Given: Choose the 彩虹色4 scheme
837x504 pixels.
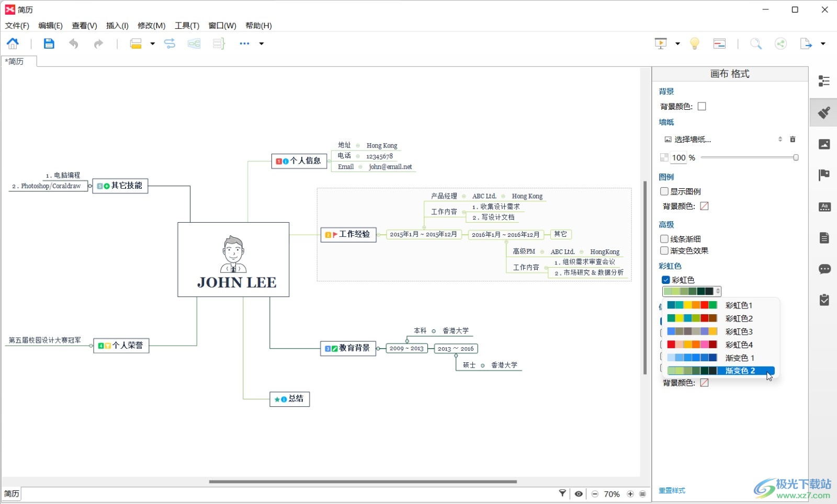Looking at the screenshot, I should coord(721,345).
